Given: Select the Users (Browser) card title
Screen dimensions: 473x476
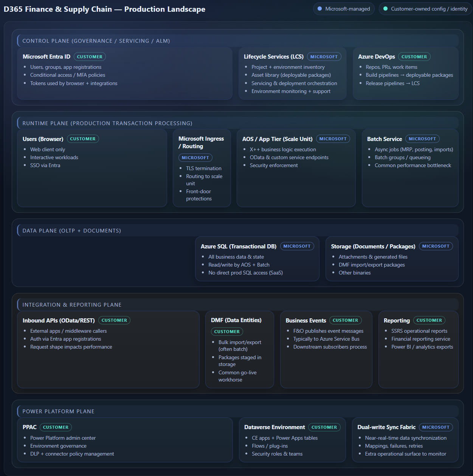Looking at the screenshot, I should click(x=43, y=139).
